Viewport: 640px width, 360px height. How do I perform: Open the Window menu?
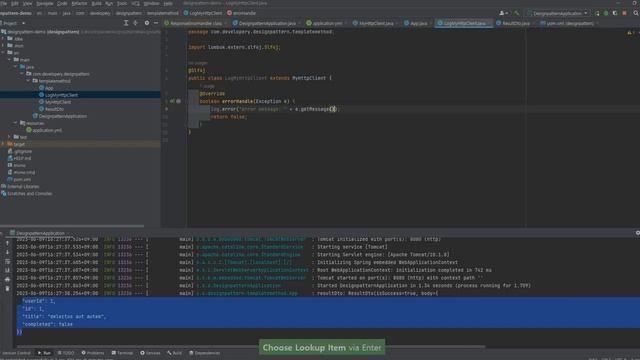pyautogui.click(x=151, y=3)
